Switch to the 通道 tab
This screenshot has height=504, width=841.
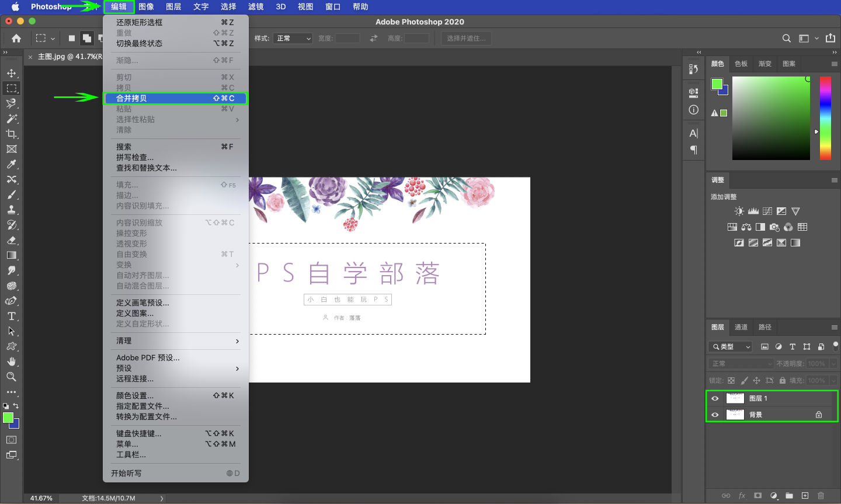(741, 327)
